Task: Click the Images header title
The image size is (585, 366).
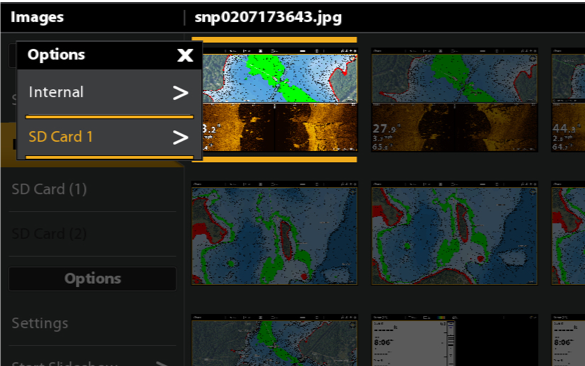Action: [37, 17]
